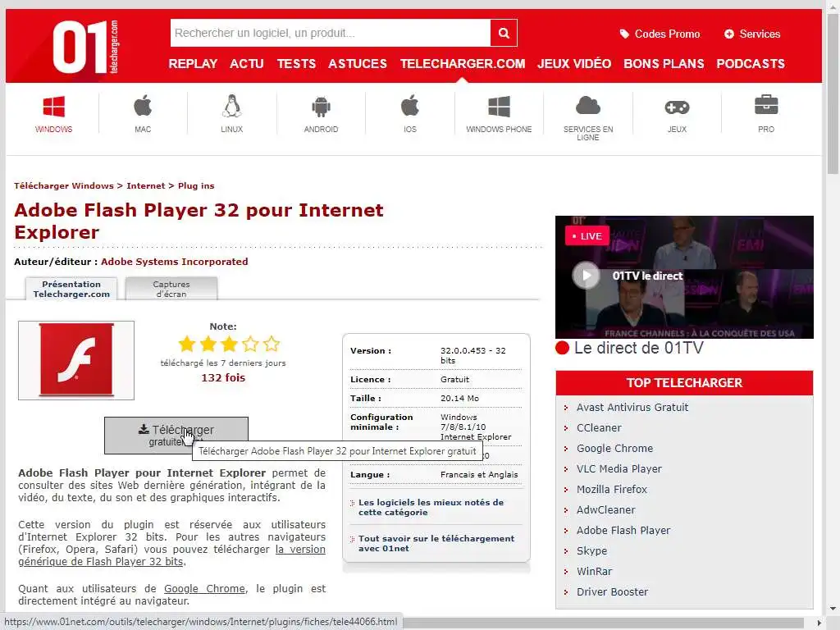Open the ASTUCES menu
Screen dimensions: 840x630
pos(358,64)
